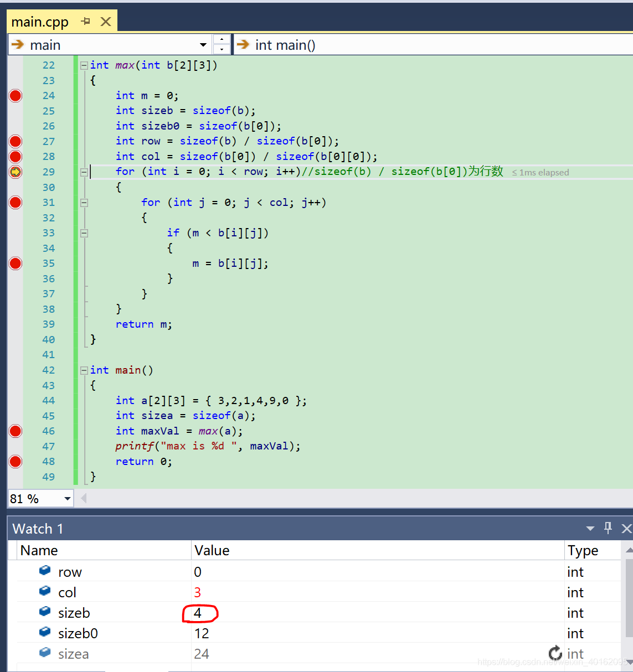Viewport: 633px width, 672px height.
Task: Toggle the breakpoint on line 24
Action: click(x=16, y=96)
